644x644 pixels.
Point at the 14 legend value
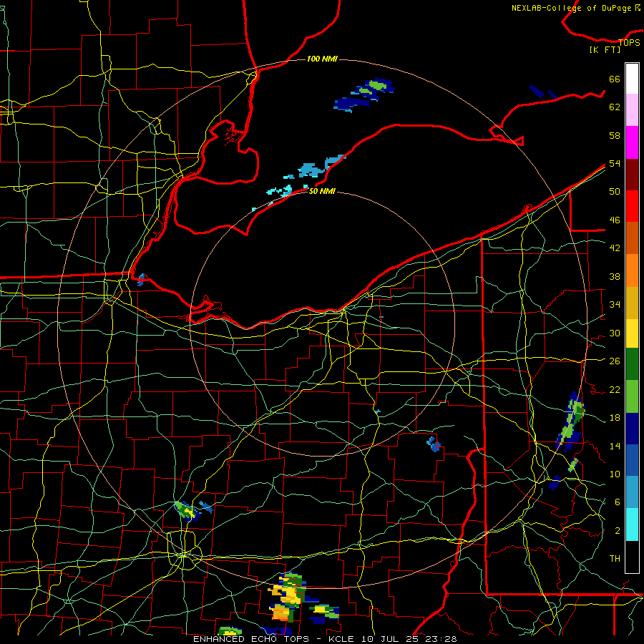point(615,446)
